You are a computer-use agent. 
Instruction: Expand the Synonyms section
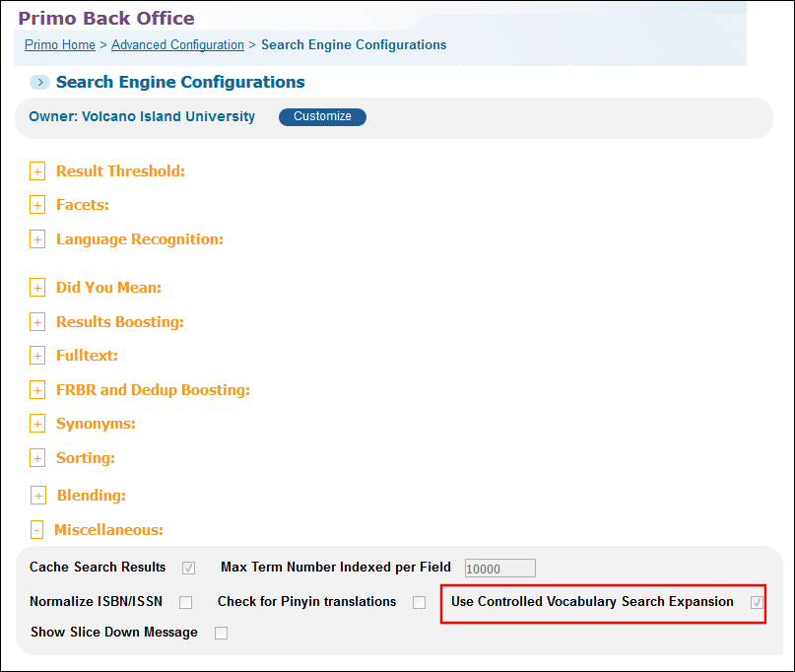click(x=37, y=424)
